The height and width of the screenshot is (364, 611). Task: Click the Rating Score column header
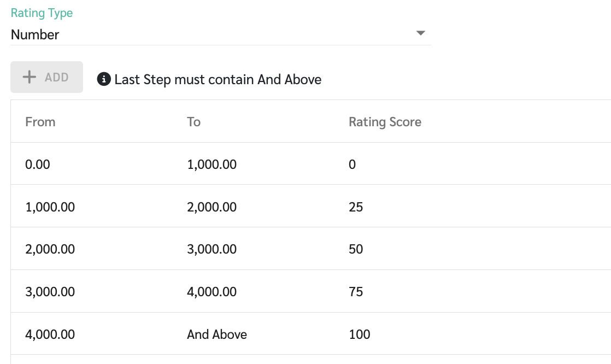coord(385,122)
